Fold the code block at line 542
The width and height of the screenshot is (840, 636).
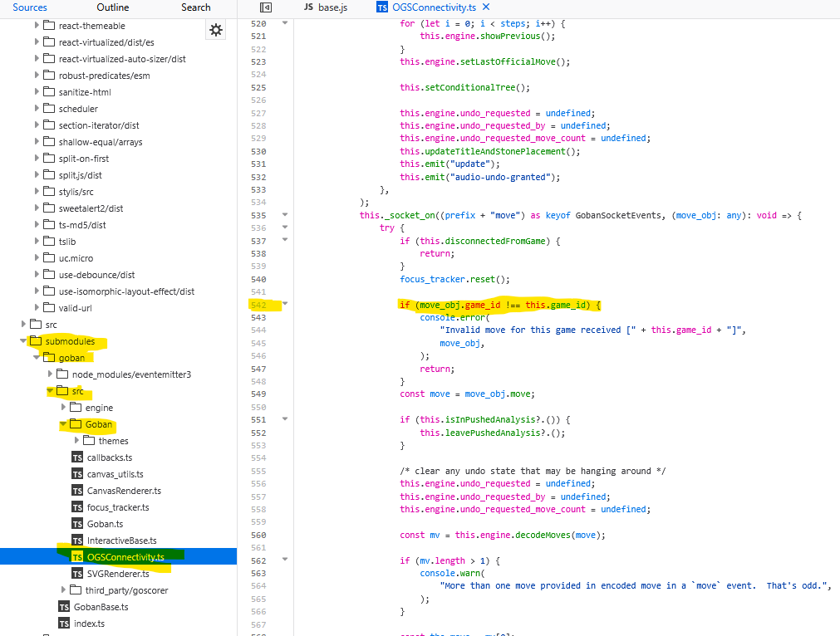tap(285, 305)
